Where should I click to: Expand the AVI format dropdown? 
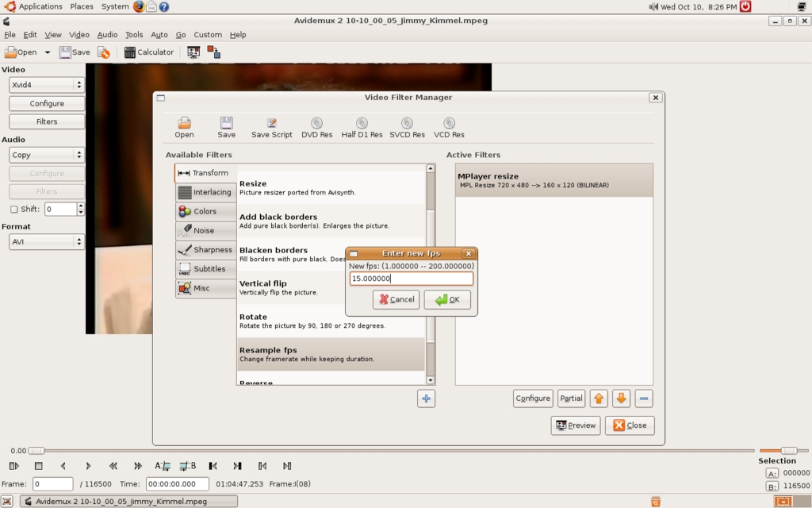click(x=47, y=242)
